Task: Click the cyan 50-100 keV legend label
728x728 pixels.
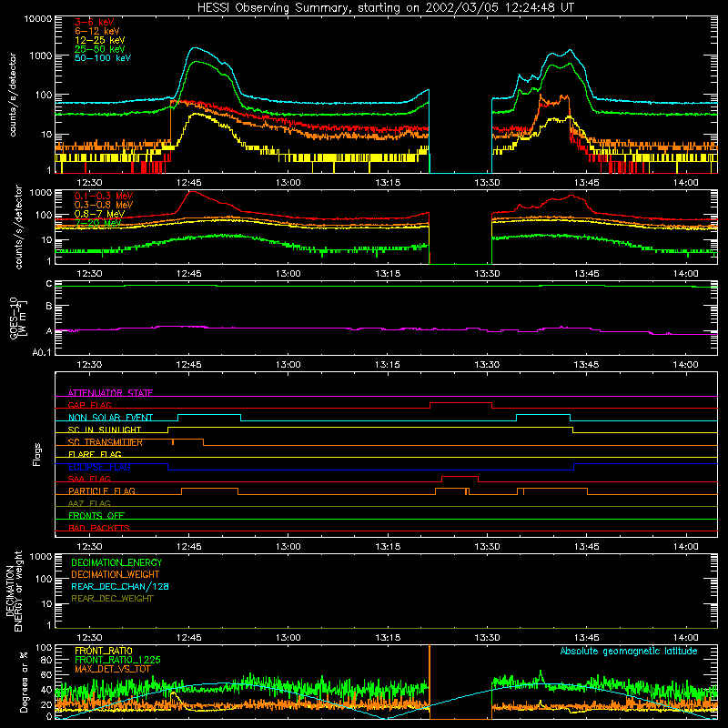Action: 103,57
